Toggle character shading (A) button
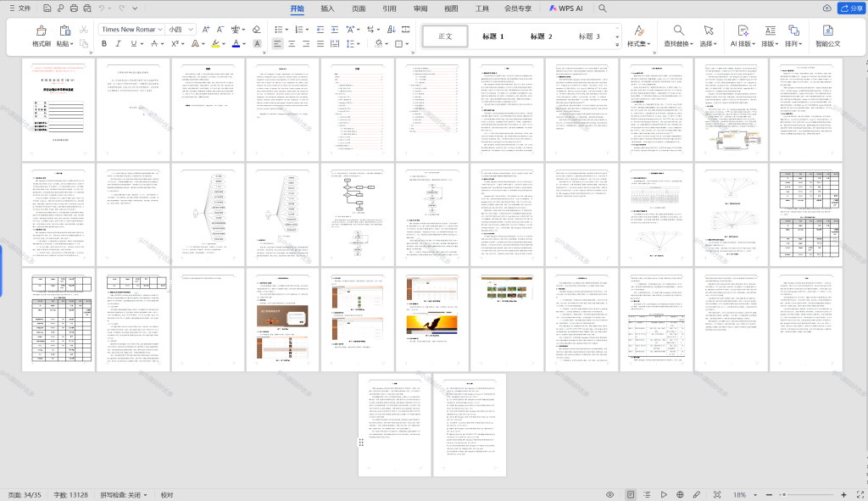Screen dimensions: 868x501 (x=257, y=44)
